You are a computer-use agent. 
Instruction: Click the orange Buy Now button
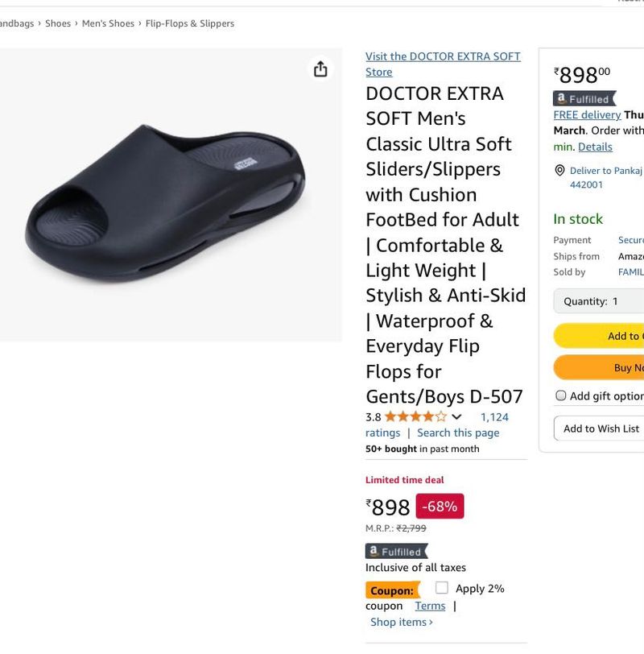pos(599,367)
